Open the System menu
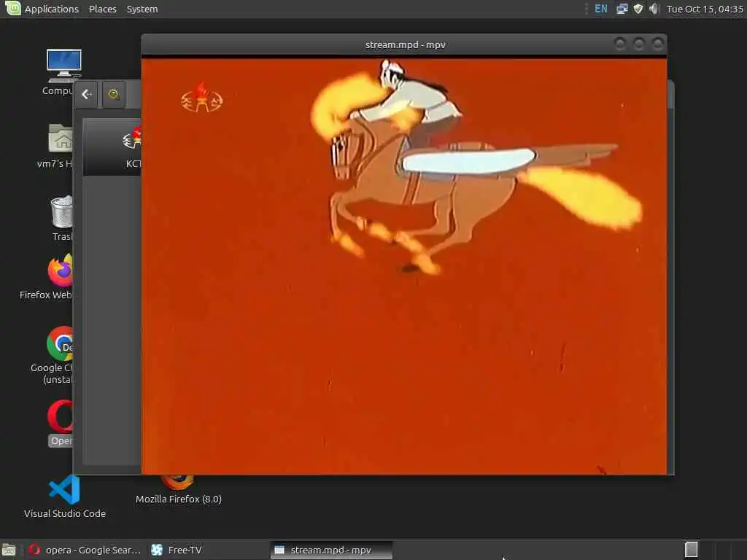Image resolution: width=747 pixels, height=560 pixels. coord(142,9)
